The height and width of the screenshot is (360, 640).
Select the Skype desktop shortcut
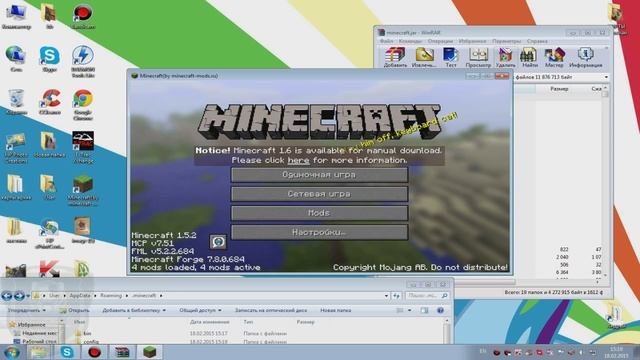coord(49,59)
